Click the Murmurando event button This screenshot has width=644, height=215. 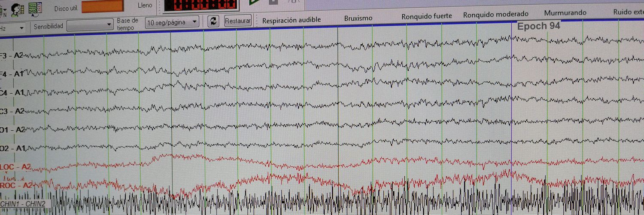[x=565, y=13]
